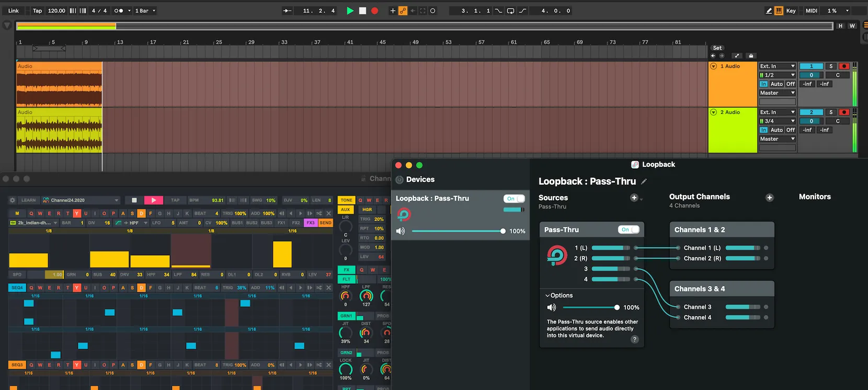
Task: Select the AUX tab in Channel24
Action: pyautogui.click(x=346, y=210)
